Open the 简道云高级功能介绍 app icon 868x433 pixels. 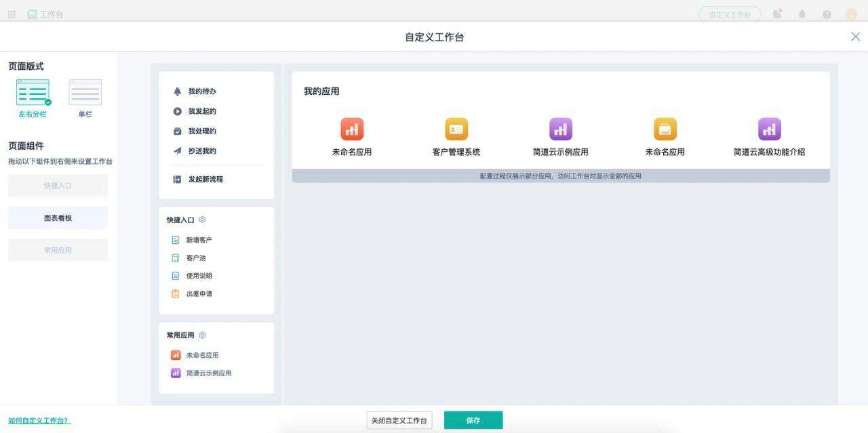point(770,129)
